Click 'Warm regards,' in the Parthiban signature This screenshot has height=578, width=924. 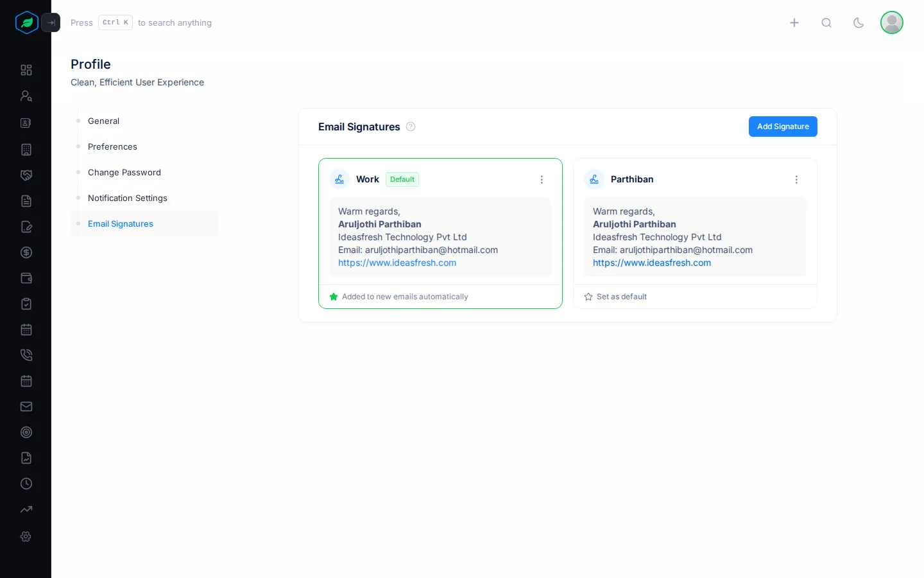point(624,211)
